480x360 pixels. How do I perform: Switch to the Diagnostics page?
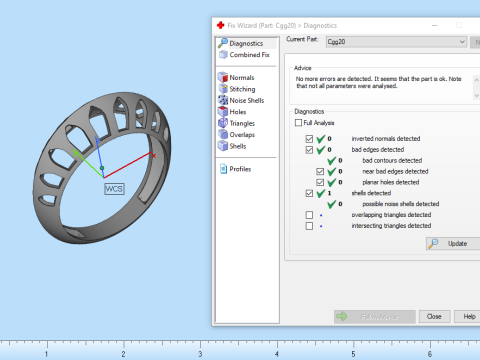click(x=247, y=43)
